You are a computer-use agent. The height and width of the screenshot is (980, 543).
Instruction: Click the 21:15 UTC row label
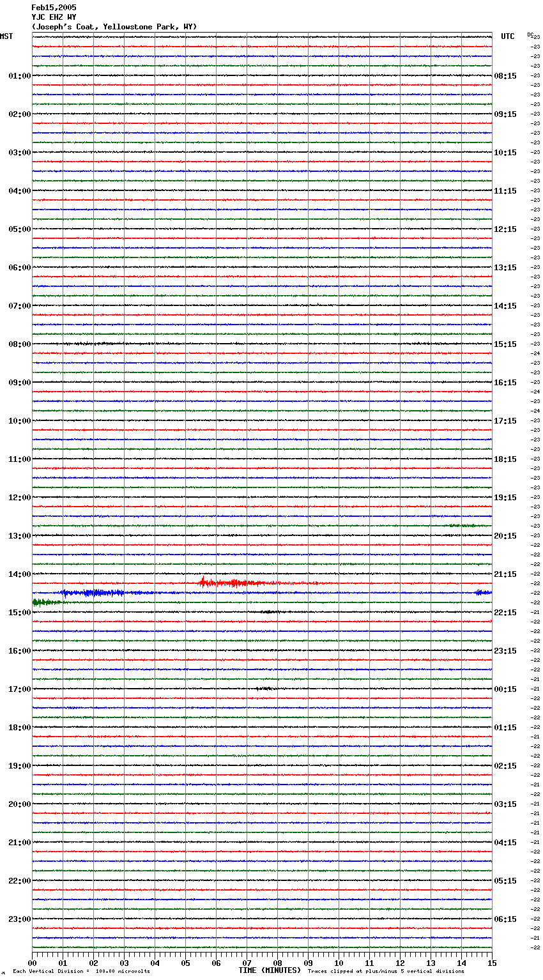[505, 574]
